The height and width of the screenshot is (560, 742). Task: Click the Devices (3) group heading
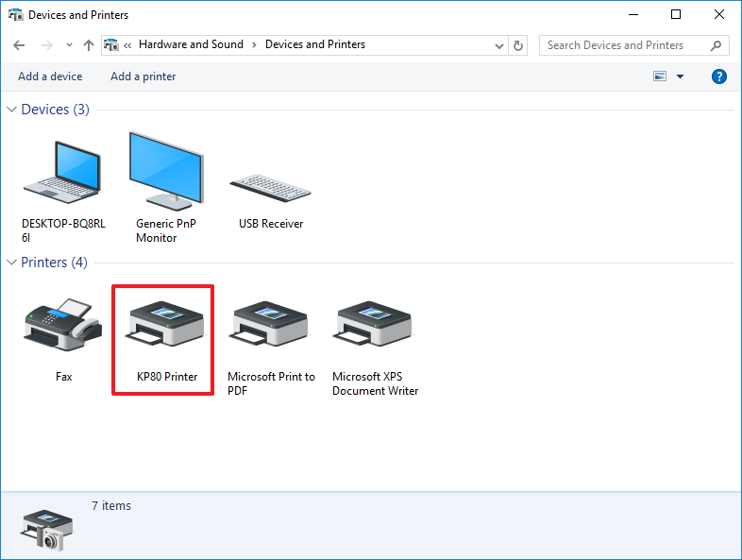[x=56, y=110]
